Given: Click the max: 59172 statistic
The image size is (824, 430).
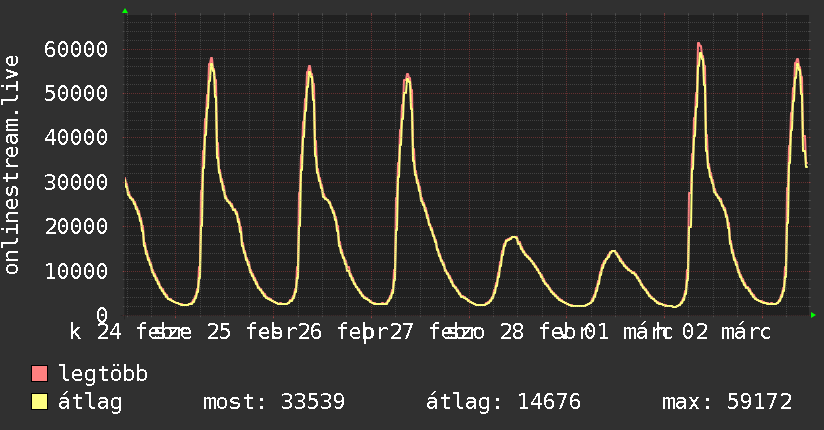Looking at the screenshot, I should click(x=727, y=402).
